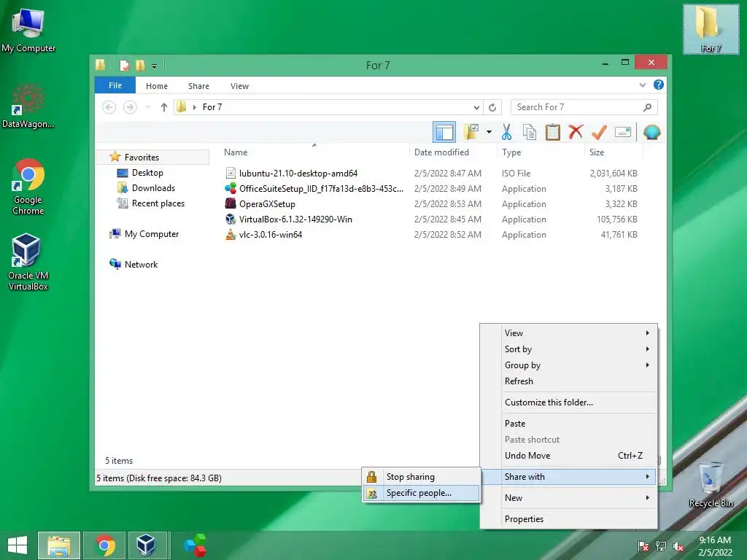
Task: Open the New submenu in context menu
Action: [569, 497]
